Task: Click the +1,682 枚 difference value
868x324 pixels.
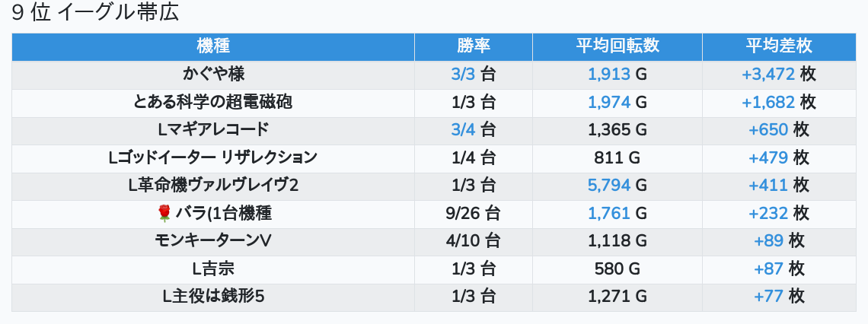Action: [778, 102]
